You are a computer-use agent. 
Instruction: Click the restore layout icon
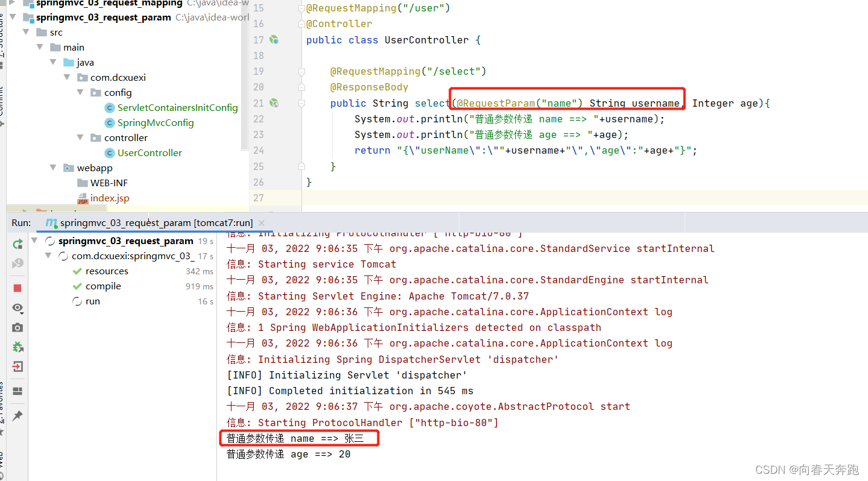coord(17,391)
